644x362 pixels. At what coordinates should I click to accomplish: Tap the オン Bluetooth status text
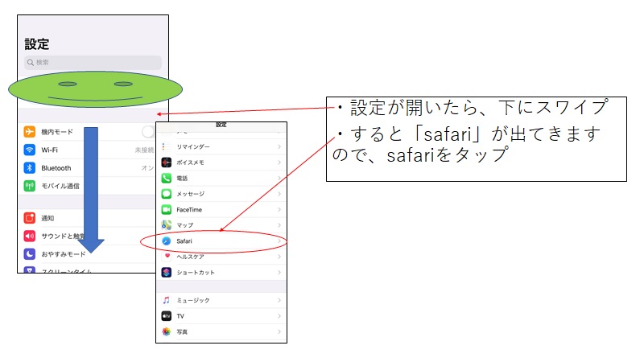coord(148,168)
